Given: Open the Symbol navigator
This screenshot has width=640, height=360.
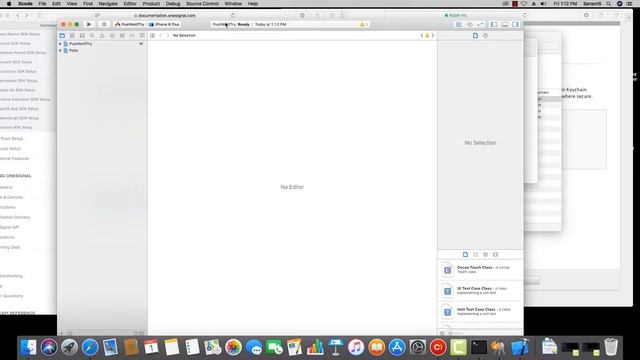Looking at the screenshot, I should (82, 36).
